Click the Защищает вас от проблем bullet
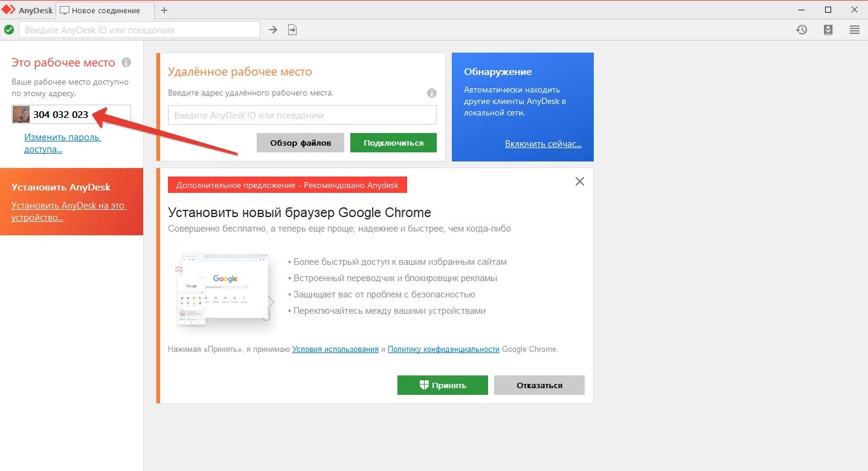The width and height of the screenshot is (868, 471). coord(382,294)
